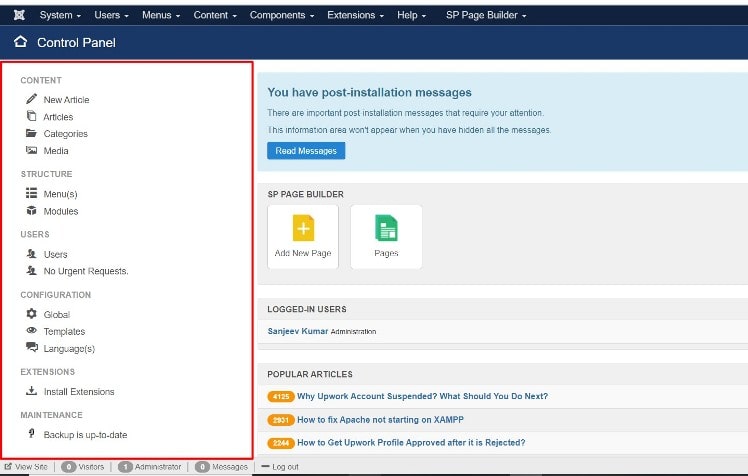This screenshot has height=476, width=748.
Task: Click the icon beside No Urgent Requests
Action: [31, 270]
